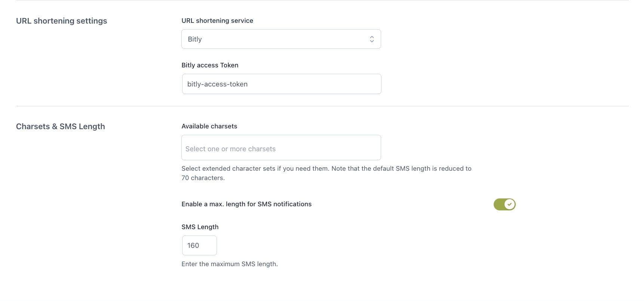
Task: Click the 'URL shortening service' label
Action: click(217, 21)
